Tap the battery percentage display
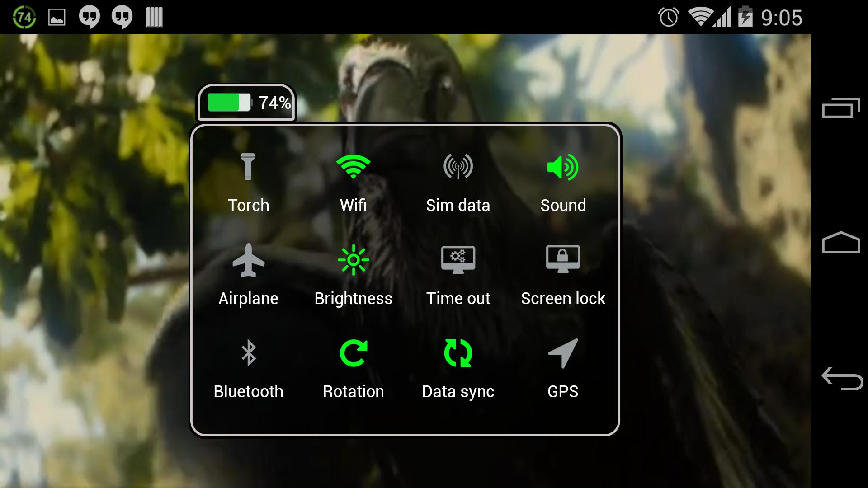Image resolution: width=868 pixels, height=488 pixels. pyautogui.click(x=246, y=103)
